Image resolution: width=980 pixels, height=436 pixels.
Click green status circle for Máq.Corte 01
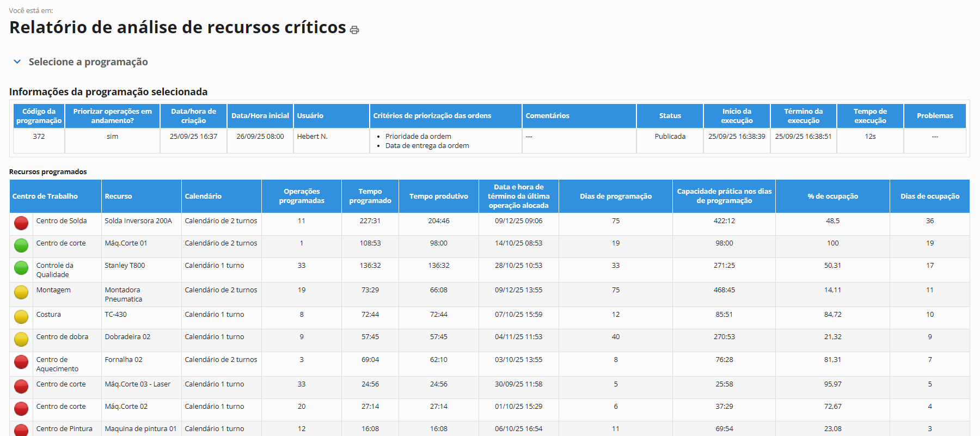[21, 245]
